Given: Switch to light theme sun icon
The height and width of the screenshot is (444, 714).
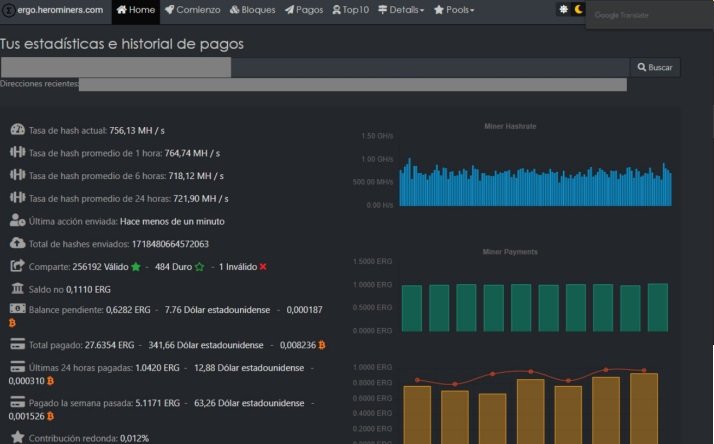Looking at the screenshot, I should click(x=563, y=10).
